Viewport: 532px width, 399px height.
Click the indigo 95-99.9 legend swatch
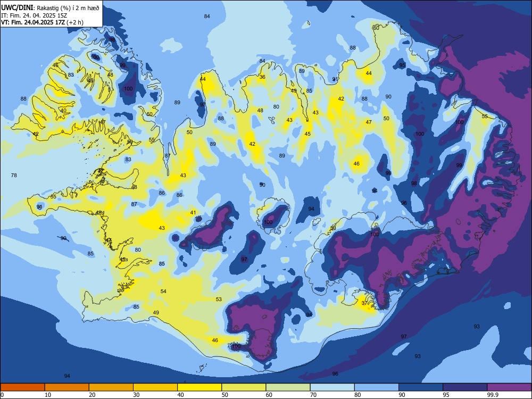pos(465,387)
